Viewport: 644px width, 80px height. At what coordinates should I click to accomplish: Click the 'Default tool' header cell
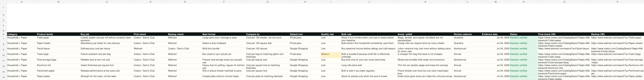[305, 34]
